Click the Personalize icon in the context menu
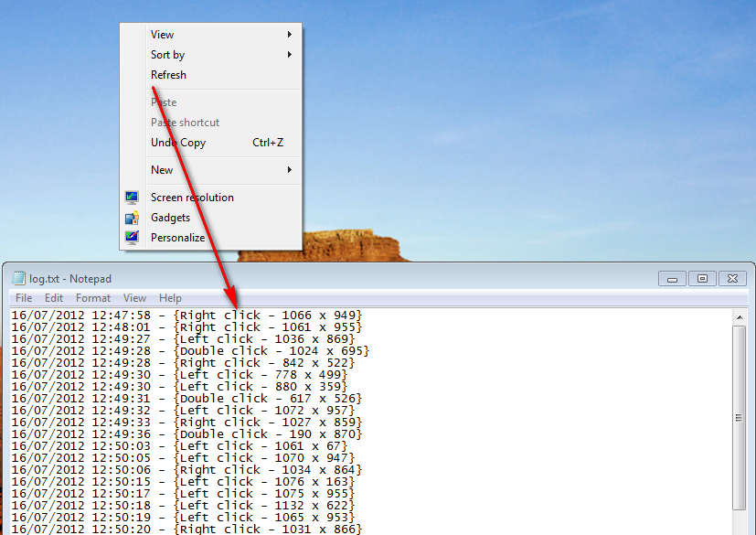This screenshot has height=535, width=756. [133, 238]
